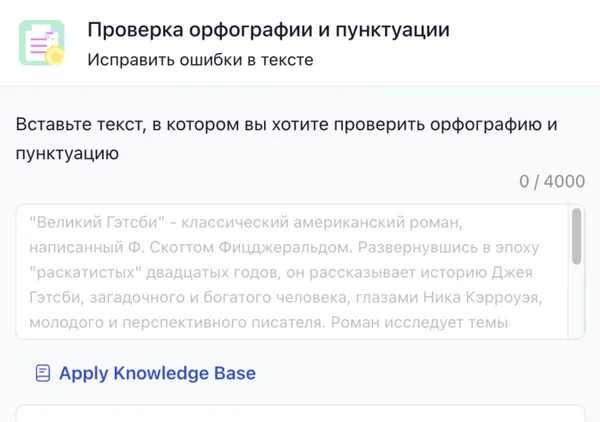This screenshot has height=422, width=600.
Task: Click the 0 / 4000 character counter
Action: pyautogui.click(x=551, y=181)
